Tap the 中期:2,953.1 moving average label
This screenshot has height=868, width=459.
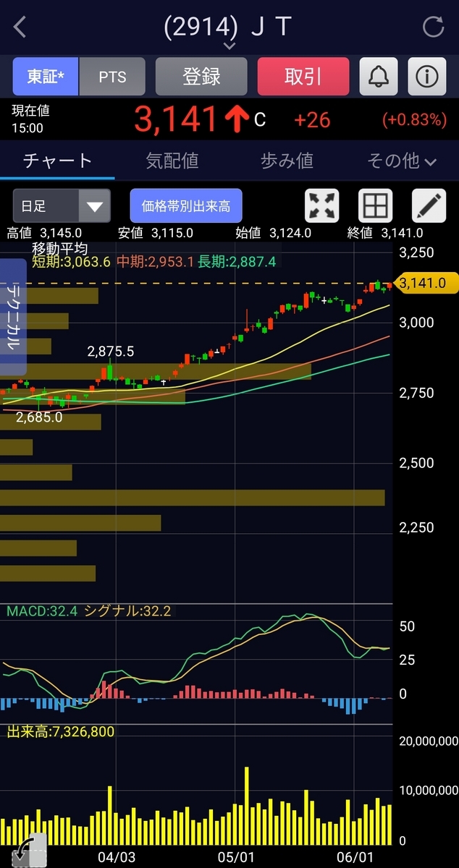pos(154,262)
